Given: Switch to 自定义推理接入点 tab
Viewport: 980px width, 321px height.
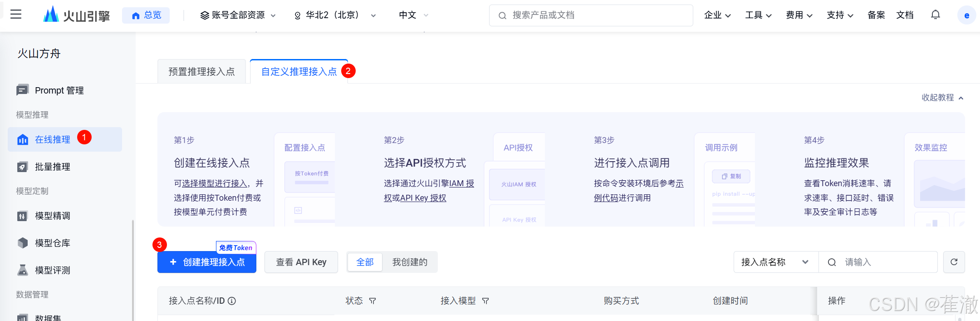Looking at the screenshot, I should pyautogui.click(x=299, y=72).
